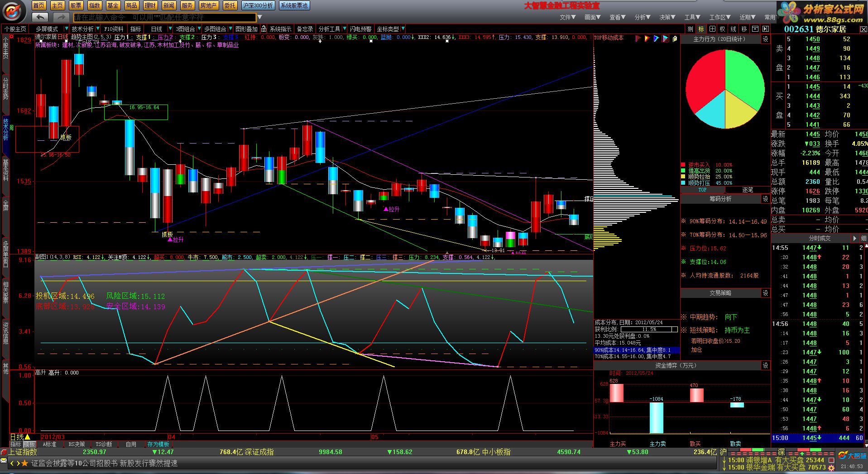868x474 pixels.
Task: Click the window-restore icon next to 移
Action: (755, 29)
